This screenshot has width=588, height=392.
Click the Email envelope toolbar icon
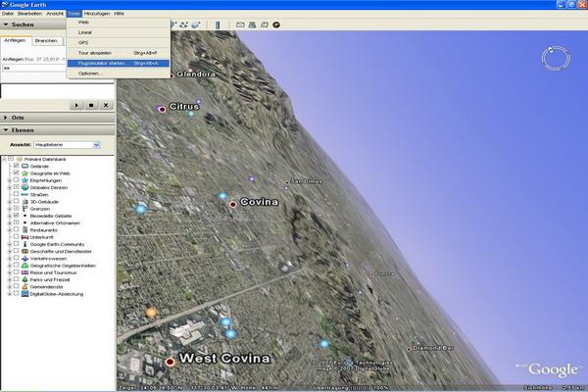click(240, 24)
